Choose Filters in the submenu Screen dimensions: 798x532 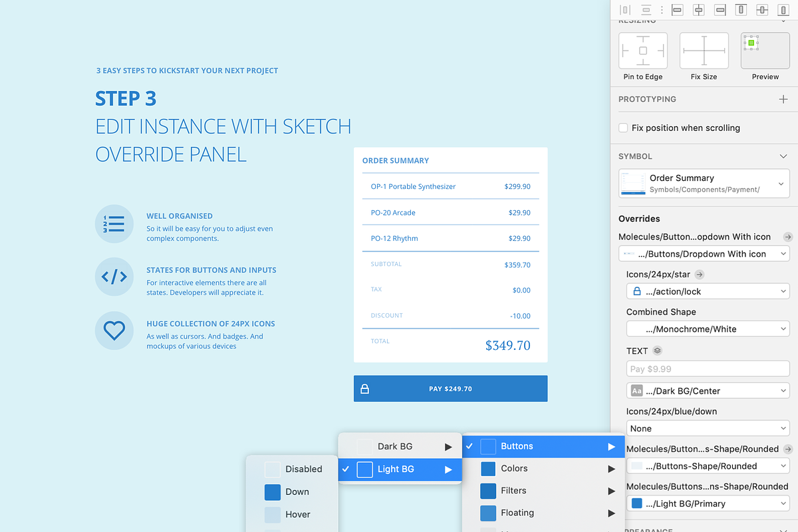(x=543, y=490)
